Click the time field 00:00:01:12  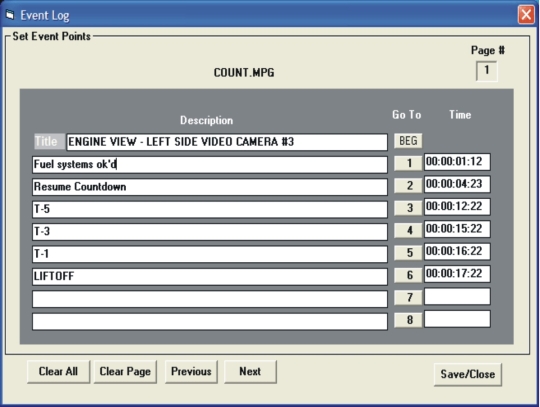tap(457, 162)
